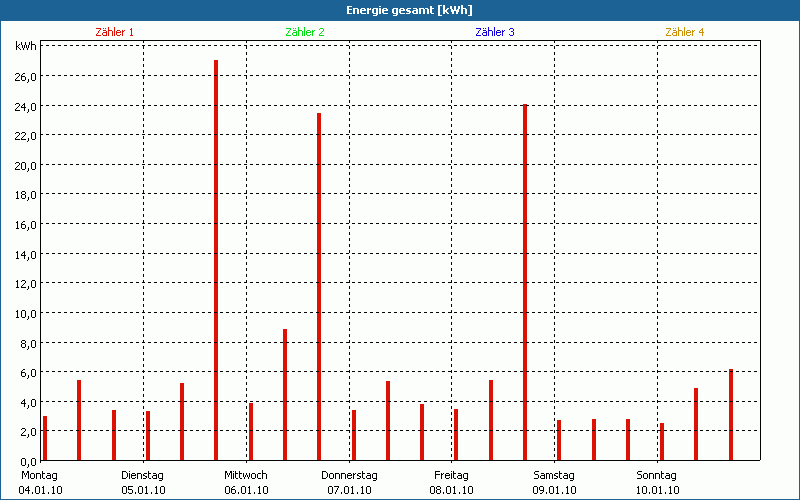
Task: Click the 6,0 y-axis value
Action: pyautogui.click(x=29, y=372)
